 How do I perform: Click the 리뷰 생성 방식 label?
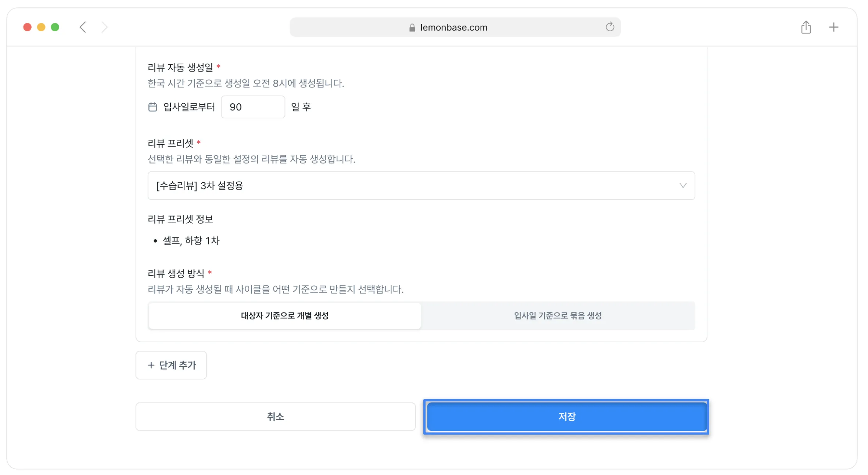pos(176,273)
